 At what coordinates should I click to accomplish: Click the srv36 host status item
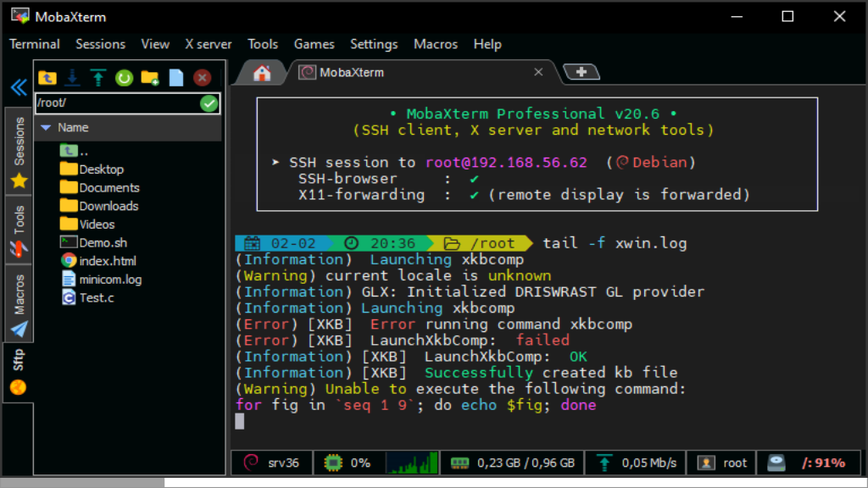pos(272,463)
